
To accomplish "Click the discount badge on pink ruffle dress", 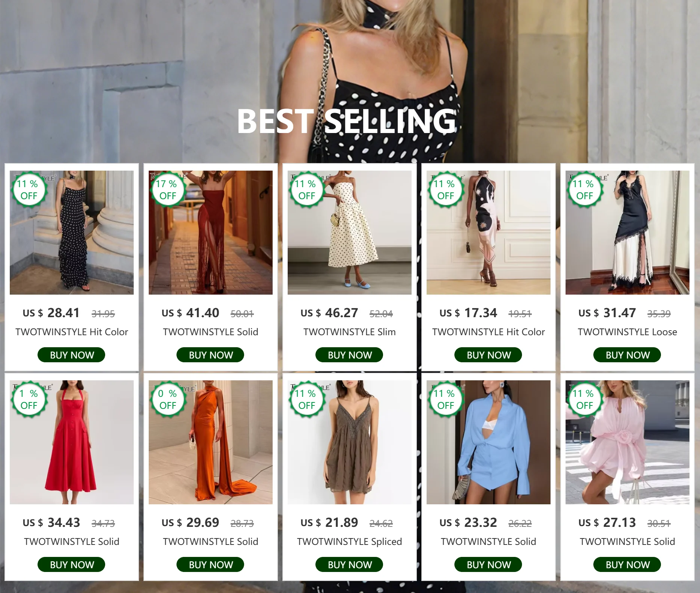I will coord(584,399).
